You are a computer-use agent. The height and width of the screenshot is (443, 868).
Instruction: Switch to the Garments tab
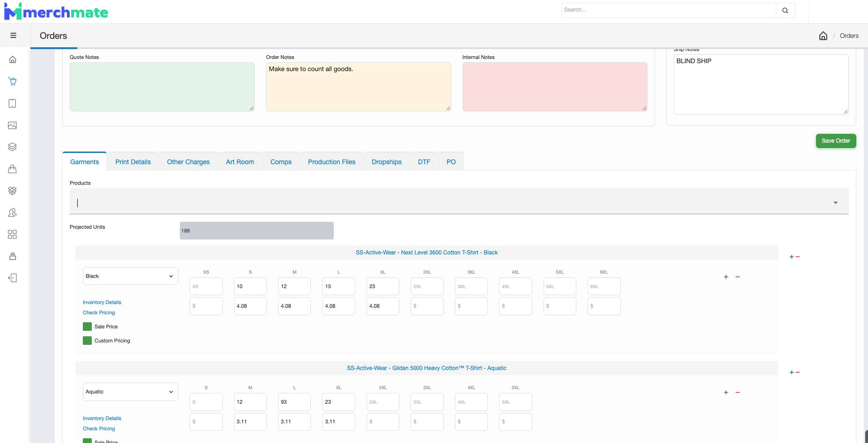click(85, 162)
